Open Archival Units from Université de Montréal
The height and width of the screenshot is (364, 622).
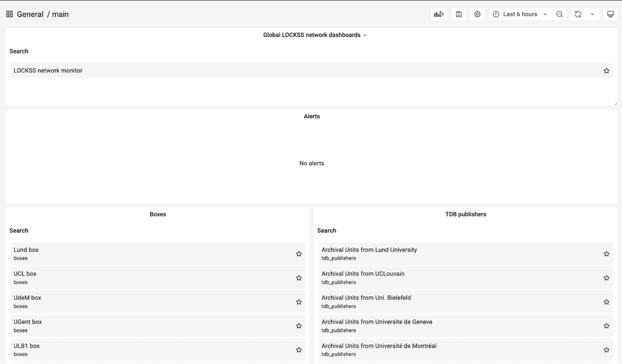379,346
